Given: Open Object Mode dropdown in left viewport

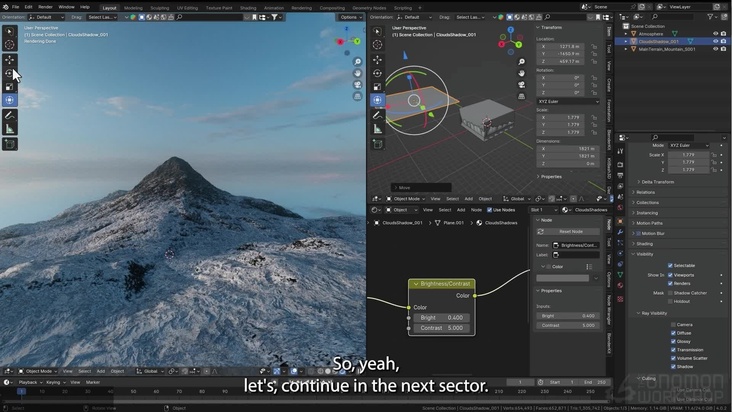Looking at the screenshot, I should [x=37, y=371].
